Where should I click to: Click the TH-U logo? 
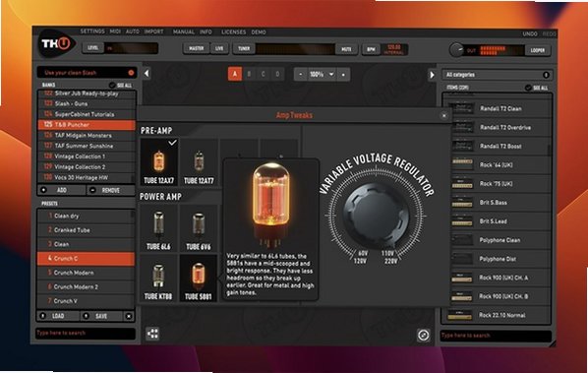pos(56,44)
